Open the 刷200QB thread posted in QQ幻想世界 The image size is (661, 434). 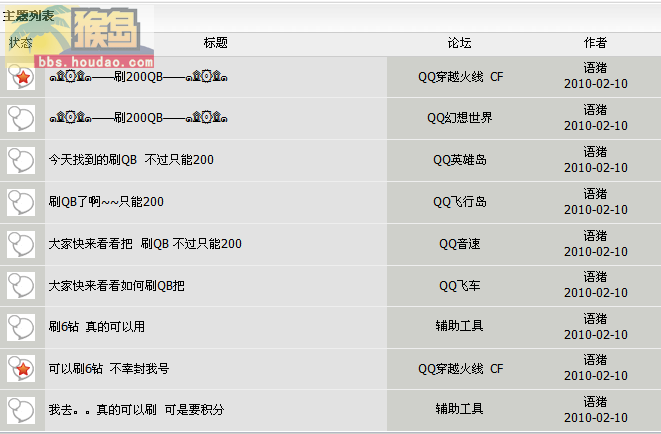pyautogui.click(x=138, y=118)
